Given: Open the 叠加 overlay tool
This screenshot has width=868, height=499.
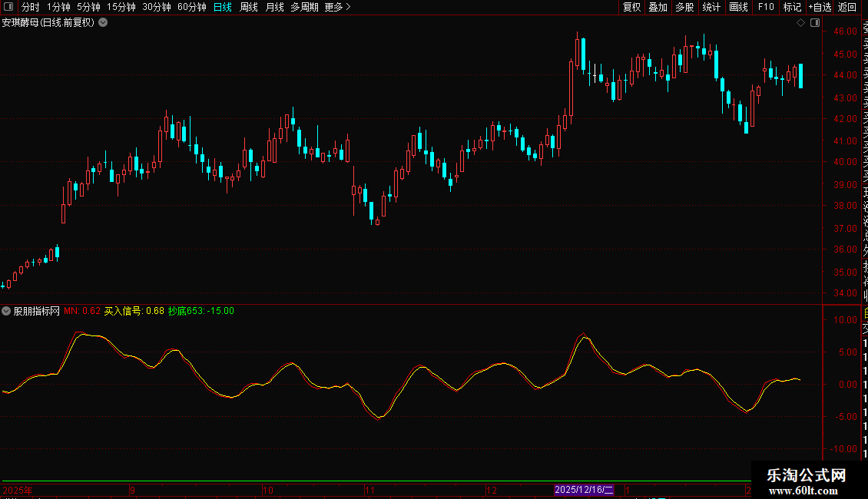Looking at the screenshot, I should click(x=658, y=8).
